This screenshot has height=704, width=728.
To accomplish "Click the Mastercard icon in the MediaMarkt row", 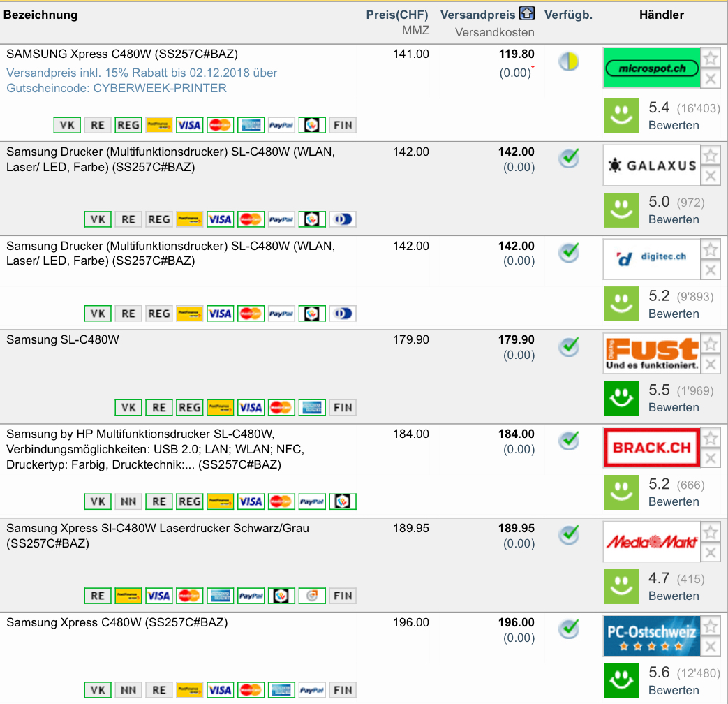I will pyautogui.click(x=189, y=596).
